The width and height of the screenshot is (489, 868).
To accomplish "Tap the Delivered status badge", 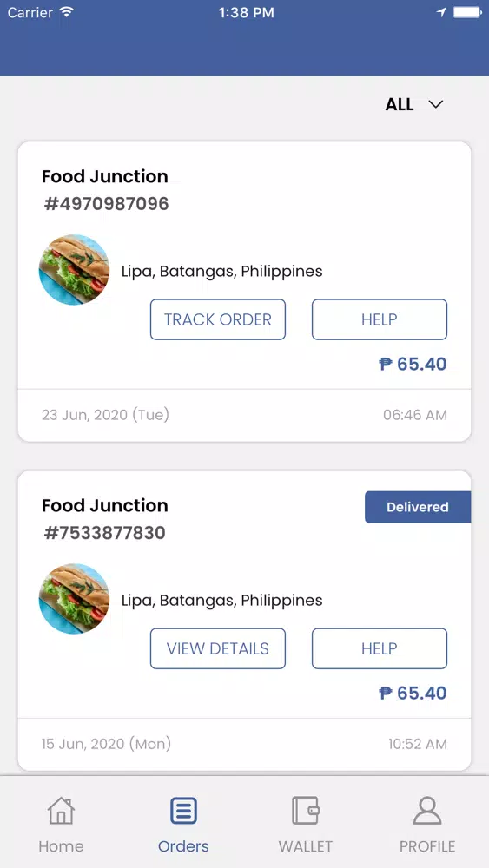I will 418,507.
